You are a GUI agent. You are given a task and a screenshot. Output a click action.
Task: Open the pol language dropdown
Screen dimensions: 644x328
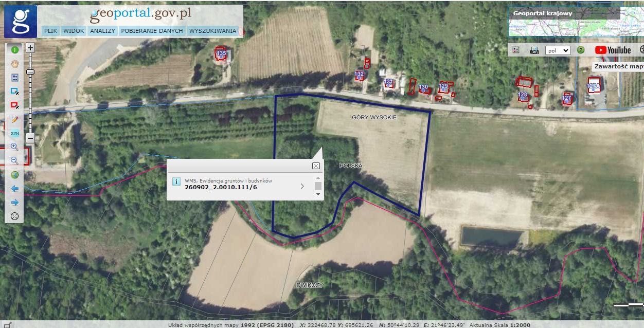coord(558,50)
